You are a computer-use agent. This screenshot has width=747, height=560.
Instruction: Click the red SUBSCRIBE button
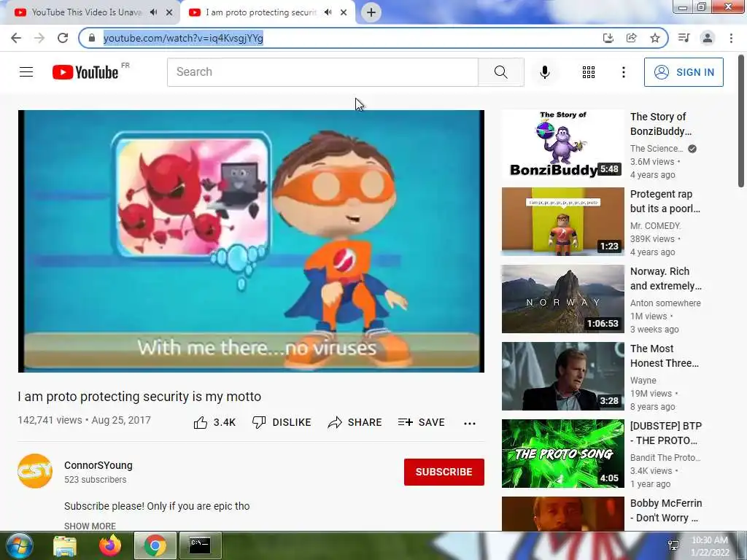coord(444,472)
